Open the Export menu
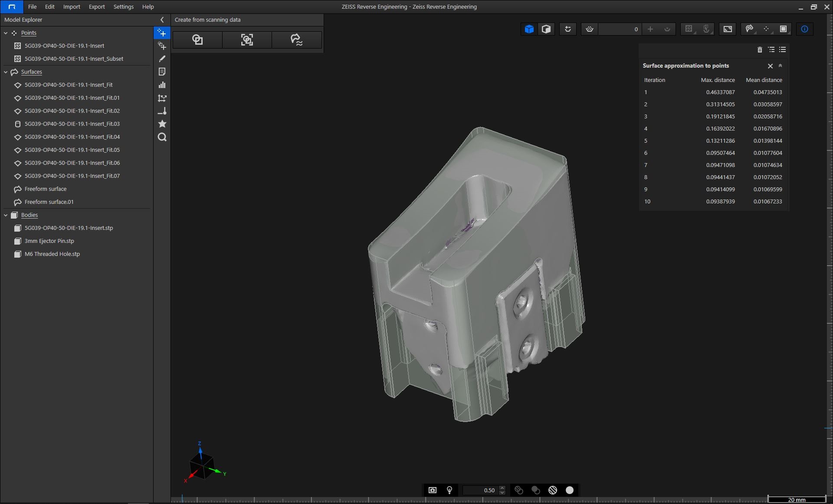Viewport: 833px width, 504px height. (97, 7)
